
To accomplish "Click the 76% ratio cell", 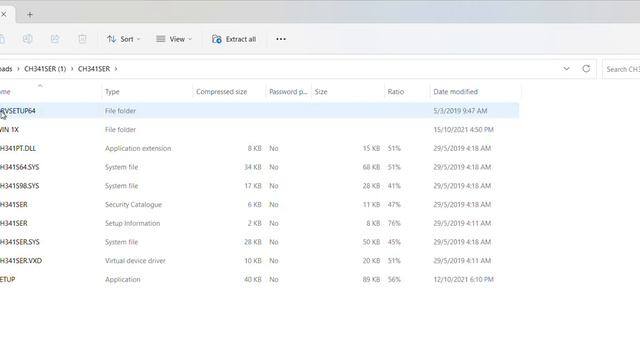I will pos(394,223).
